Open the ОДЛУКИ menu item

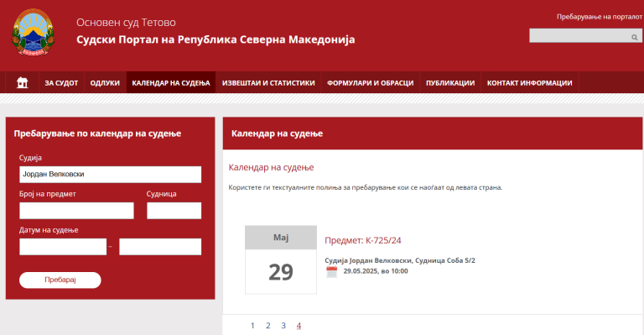click(x=105, y=82)
